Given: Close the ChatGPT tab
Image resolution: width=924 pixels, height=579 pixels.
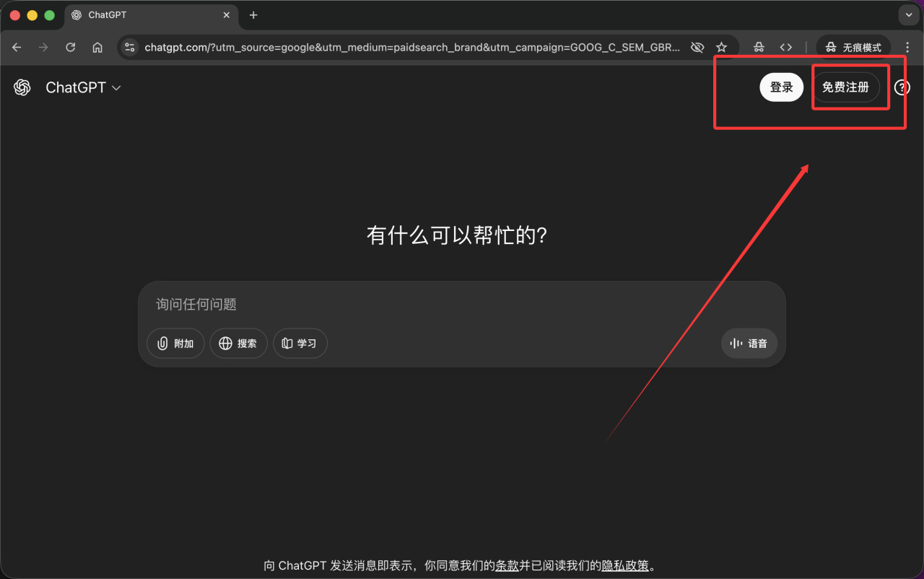Looking at the screenshot, I should click(x=226, y=15).
